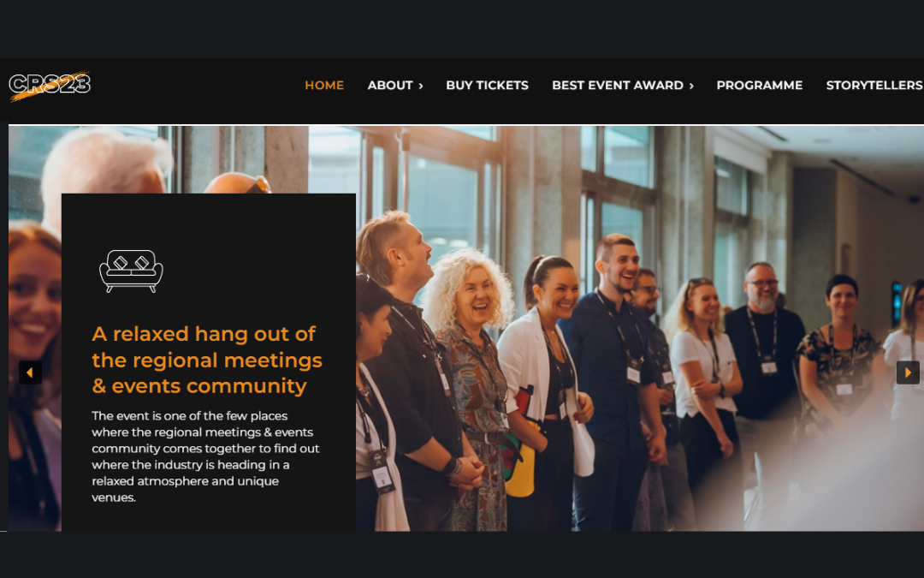924x578 pixels.
Task: Advance carousel with right arrow button
Action: pyautogui.click(x=908, y=372)
